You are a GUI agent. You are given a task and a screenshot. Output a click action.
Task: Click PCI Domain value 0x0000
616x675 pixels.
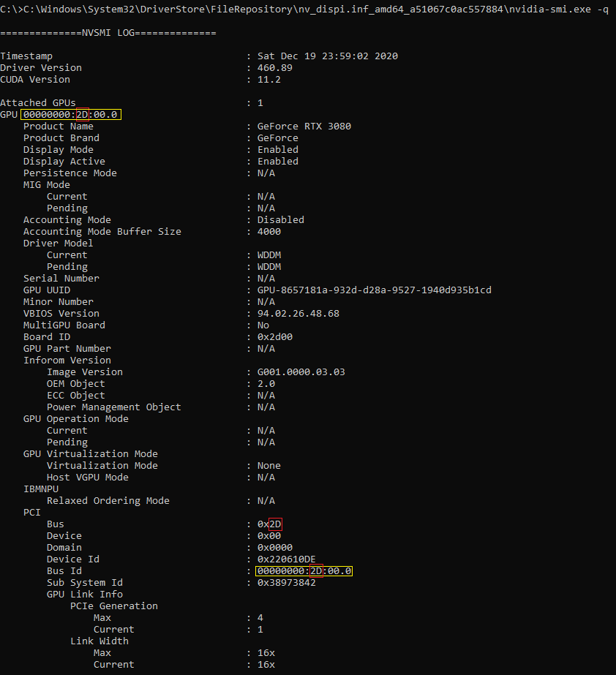(275, 548)
